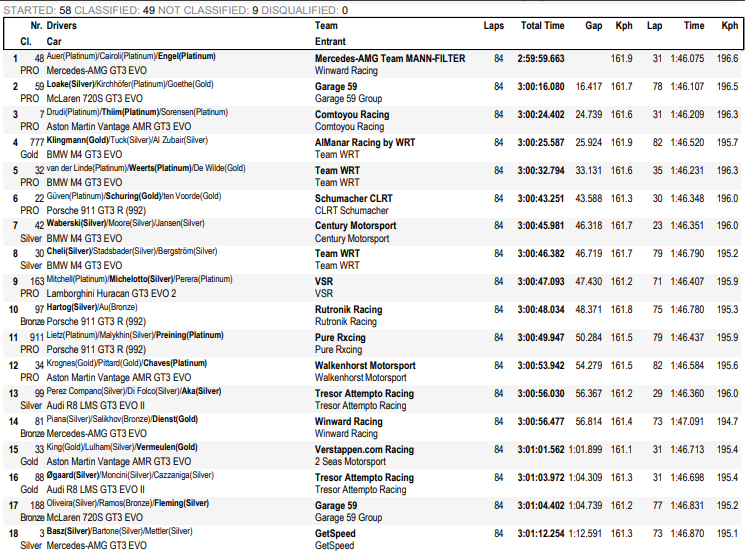Click car number 163

[x=37, y=282]
